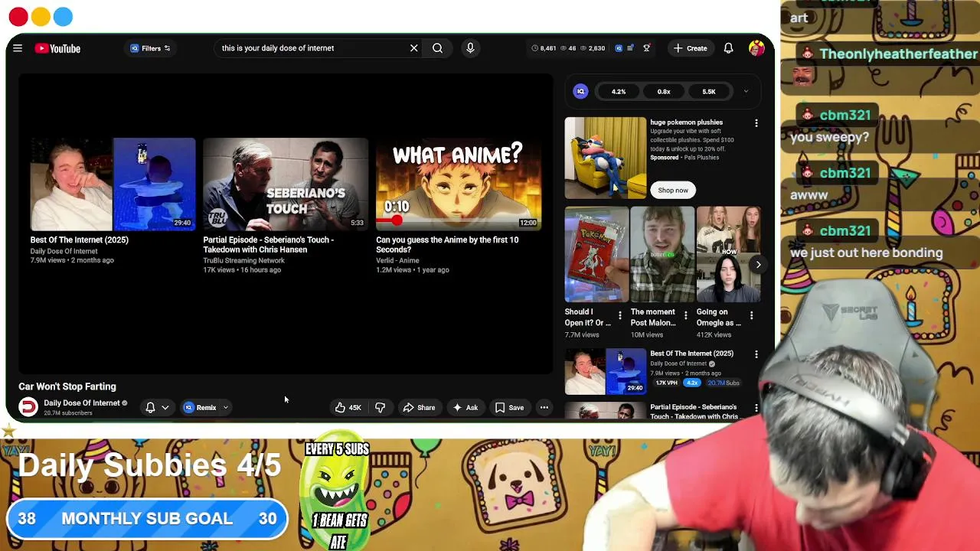Dislike the video
Viewport: 980px width, 551px height.
click(380, 408)
